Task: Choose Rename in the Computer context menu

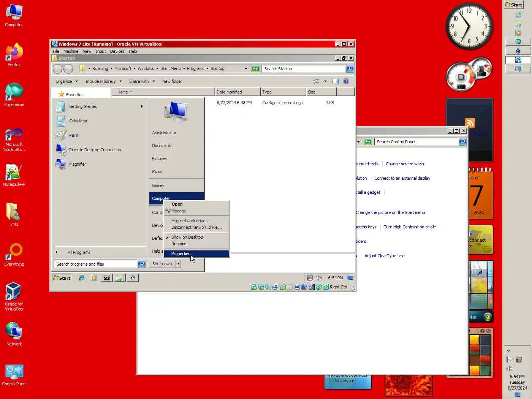Action: pos(196,244)
